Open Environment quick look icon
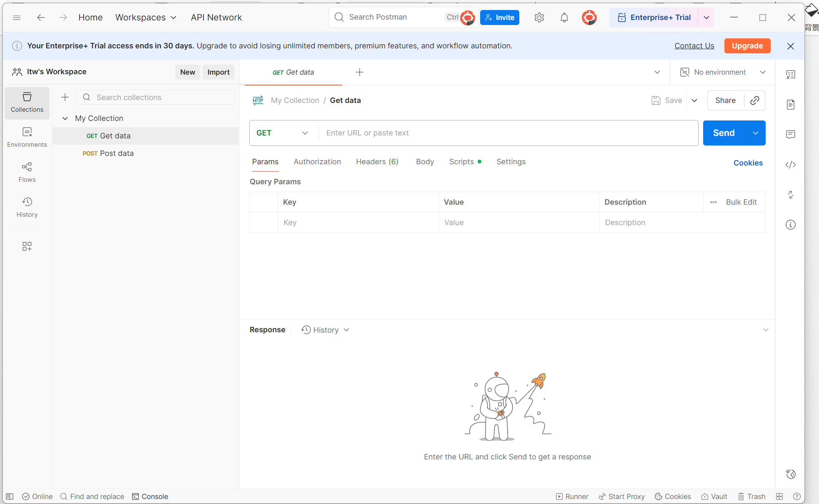 [x=791, y=75]
